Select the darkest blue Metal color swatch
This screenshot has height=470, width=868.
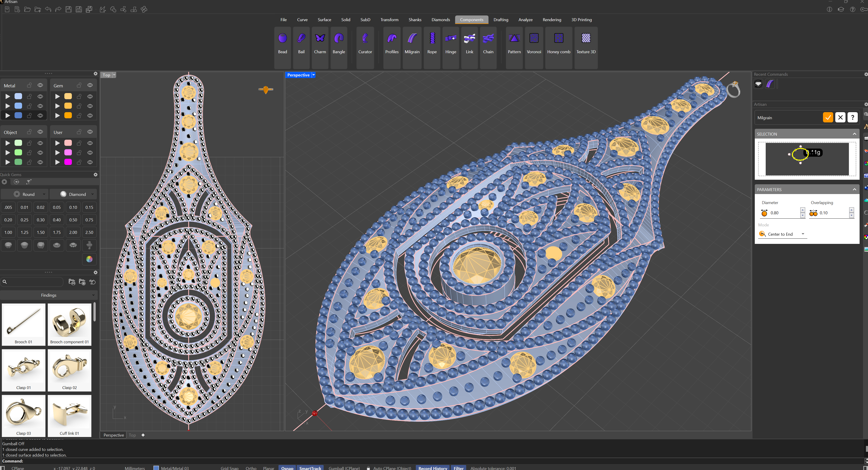pyautogui.click(x=19, y=115)
